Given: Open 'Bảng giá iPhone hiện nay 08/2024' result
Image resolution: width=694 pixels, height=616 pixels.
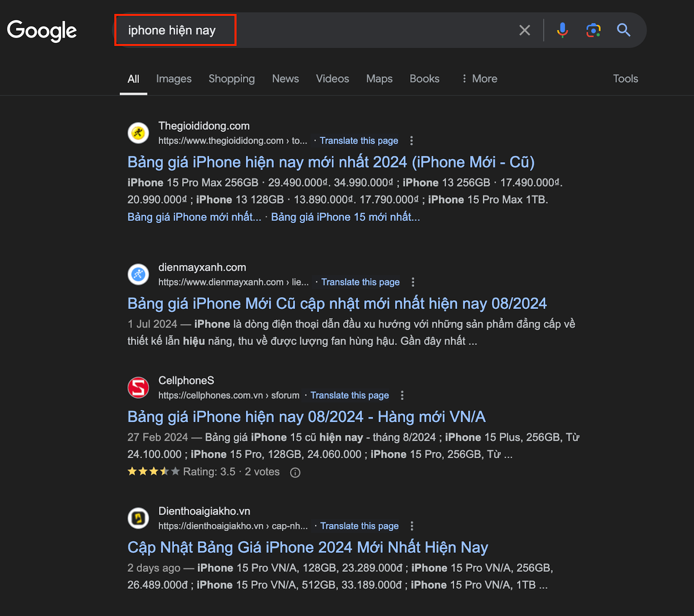Looking at the screenshot, I should 306,417.
